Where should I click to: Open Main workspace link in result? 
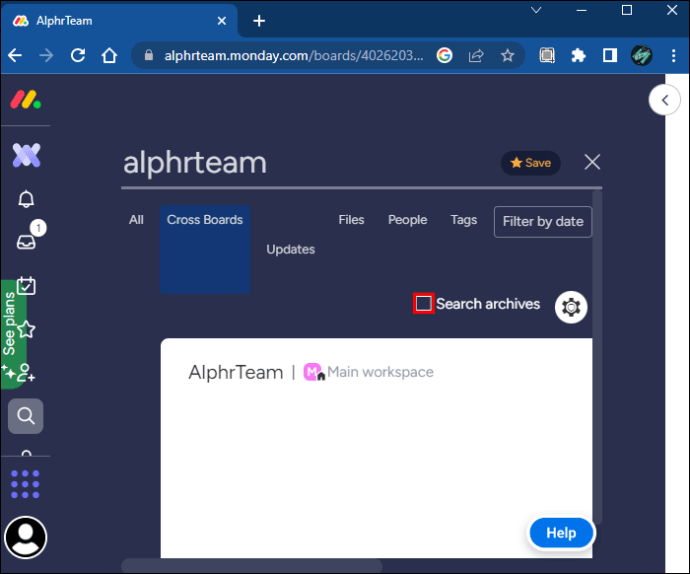point(380,372)
